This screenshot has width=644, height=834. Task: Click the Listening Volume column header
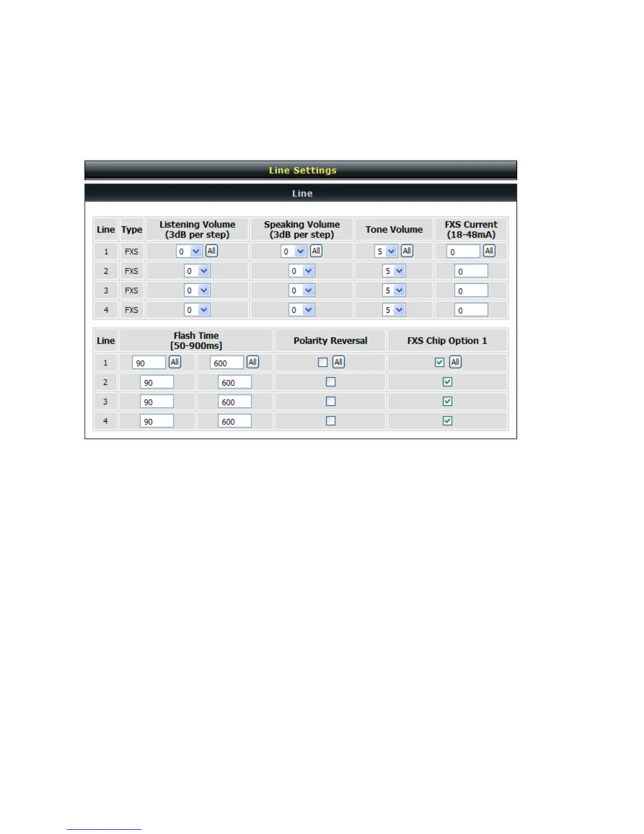[x=197, y=230]
